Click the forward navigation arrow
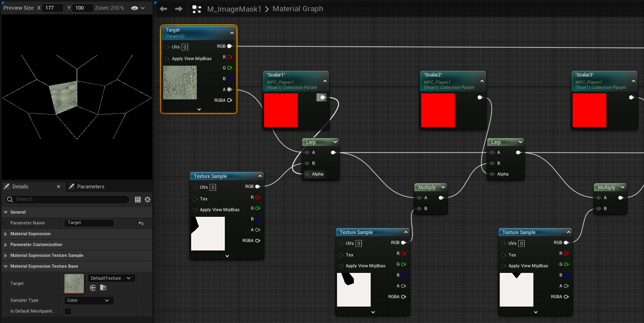This screenshot has width=644, height=323. tap(179, 9)
